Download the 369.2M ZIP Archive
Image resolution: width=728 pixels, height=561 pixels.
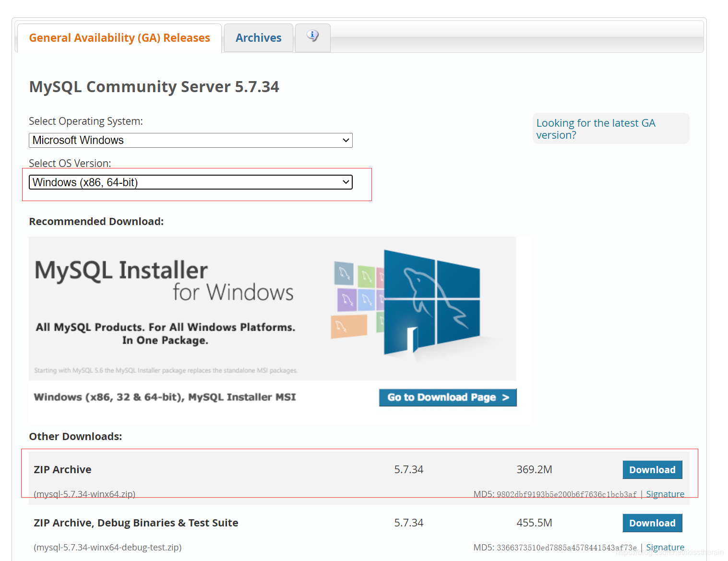(x=652, y=470)
